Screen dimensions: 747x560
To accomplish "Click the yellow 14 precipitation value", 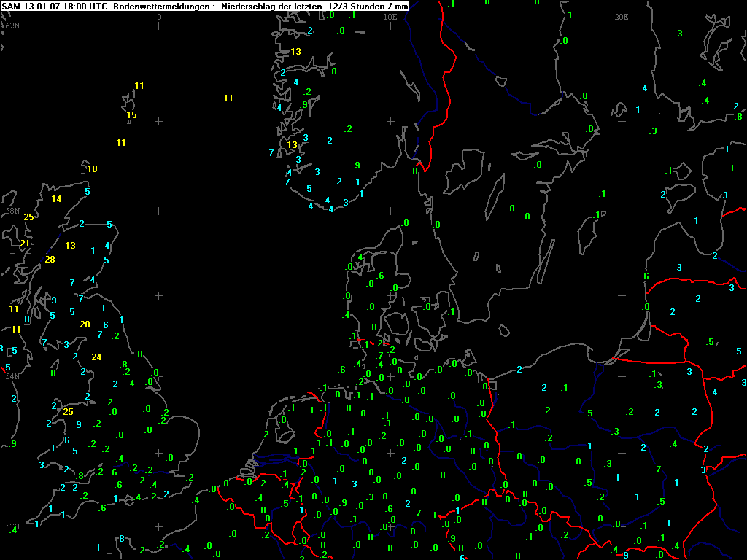I will click(56, 198).
